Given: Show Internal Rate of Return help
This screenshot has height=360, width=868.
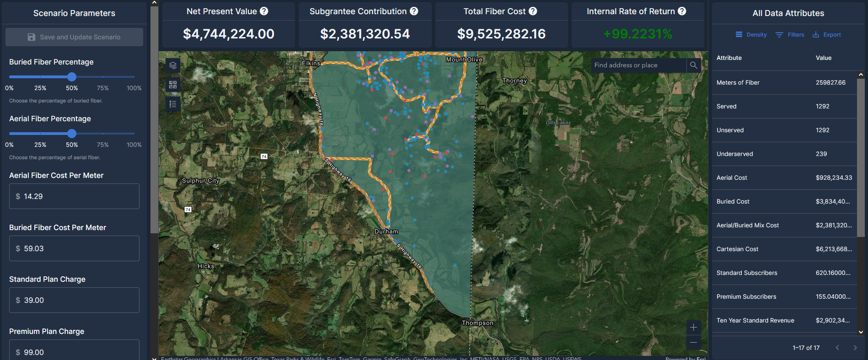Looking at the screenshot, I should point(682,11).
